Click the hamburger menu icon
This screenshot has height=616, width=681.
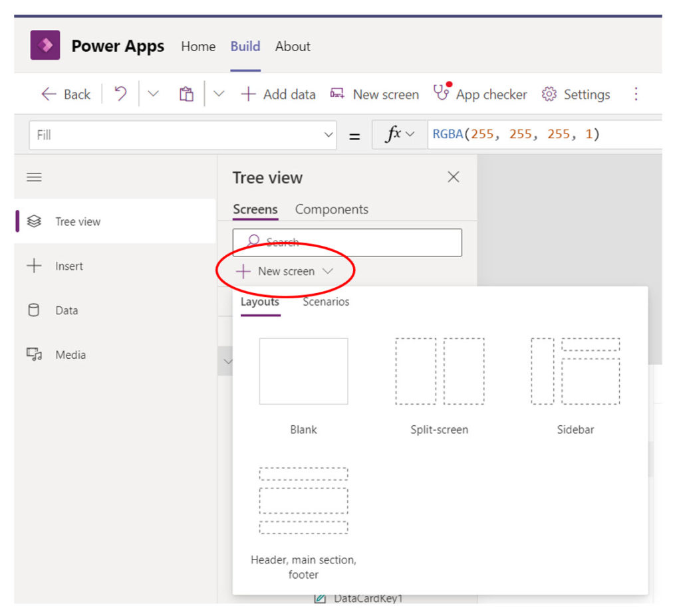tap(33, 177)
